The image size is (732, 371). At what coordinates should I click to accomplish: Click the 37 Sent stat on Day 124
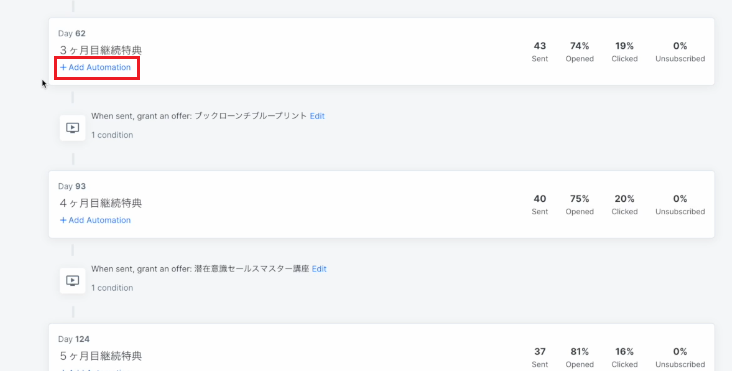[x=540, y=357]
